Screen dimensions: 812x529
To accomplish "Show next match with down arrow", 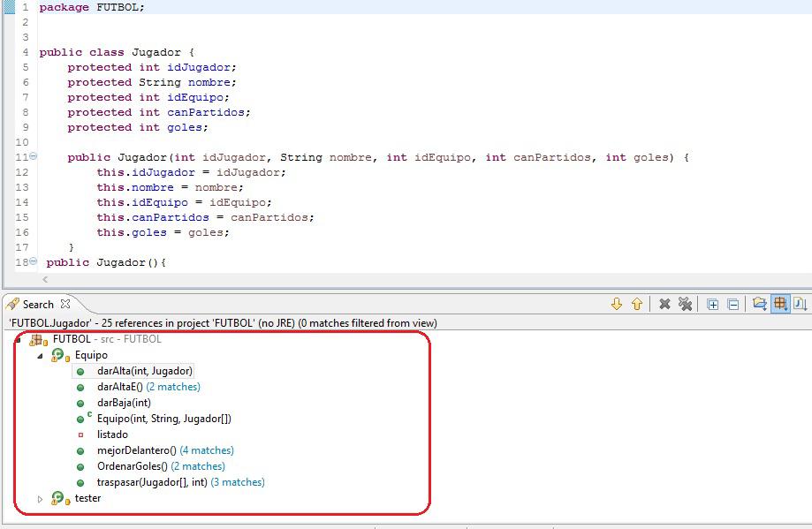I will point(617,304).
